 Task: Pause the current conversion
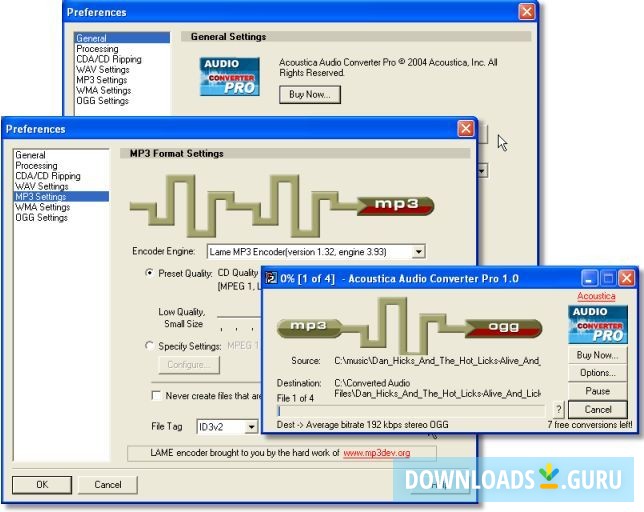click(x=598, y=391)
